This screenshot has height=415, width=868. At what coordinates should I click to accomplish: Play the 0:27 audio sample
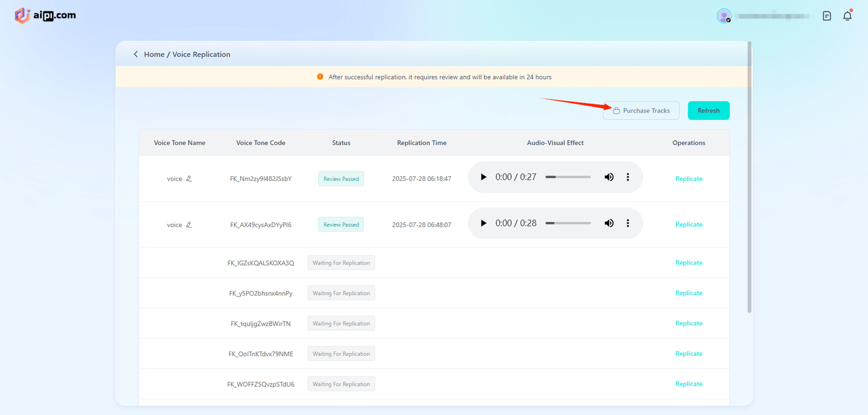[x=484, y=177]
